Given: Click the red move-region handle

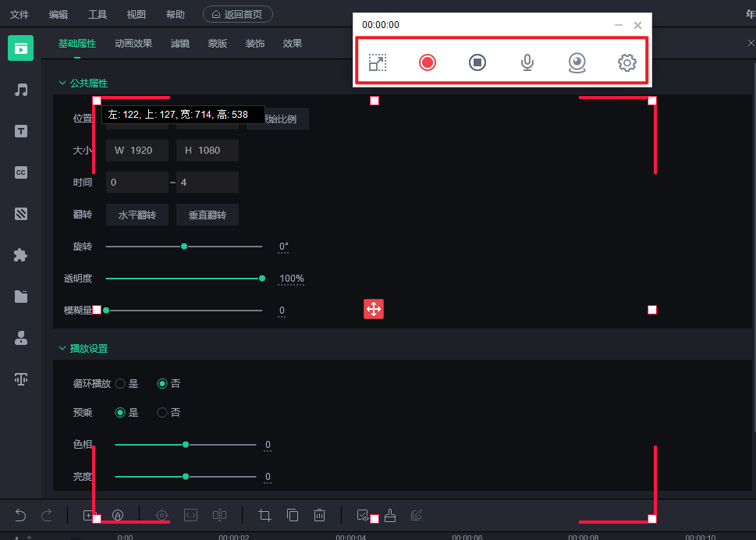Looking at the screenshot, I should pyautogui.click(x=374, y=309).
